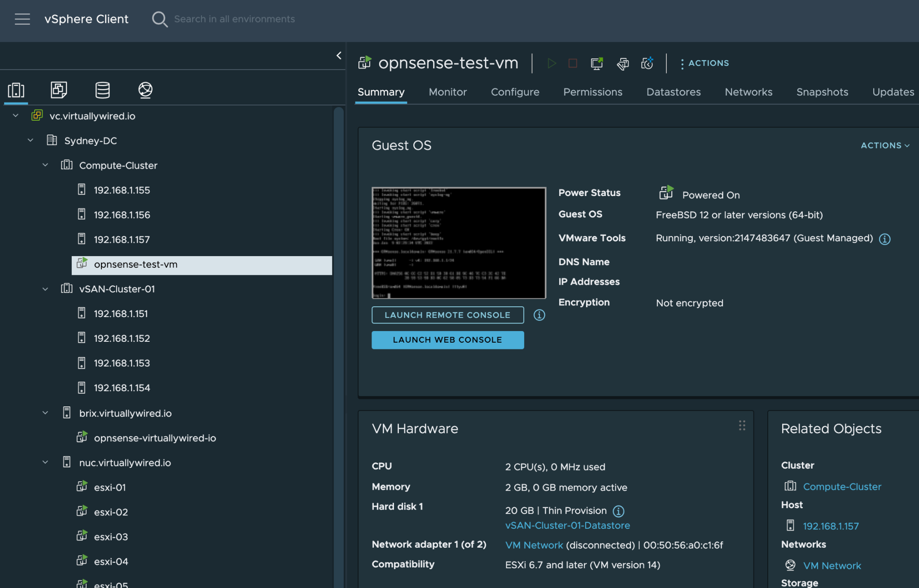This screenshot has width=919, height=588.
Task: Open Guest OS ACTIONS dropdown
Action: click(885, 145)
